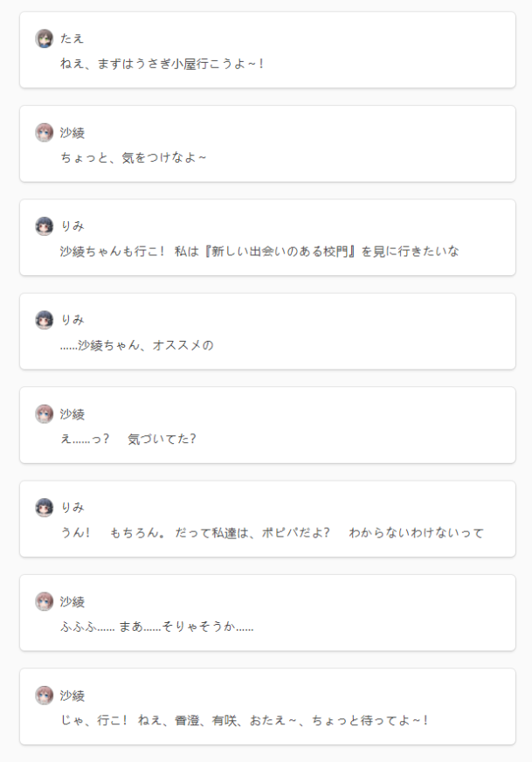The width and height of the screenshot is (532, 762).
Task: Click 沙綾's avatar on the じゃ、行こ! message
Action: pyautogui.click(x=45, y=695)
